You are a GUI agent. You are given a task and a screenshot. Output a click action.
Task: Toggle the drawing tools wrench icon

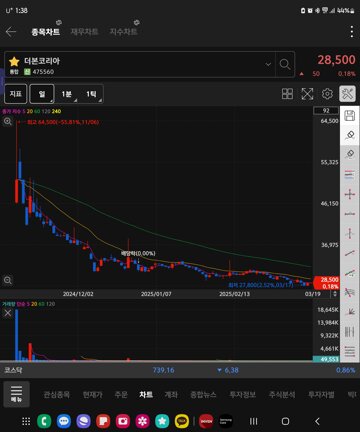click(347, 94)
